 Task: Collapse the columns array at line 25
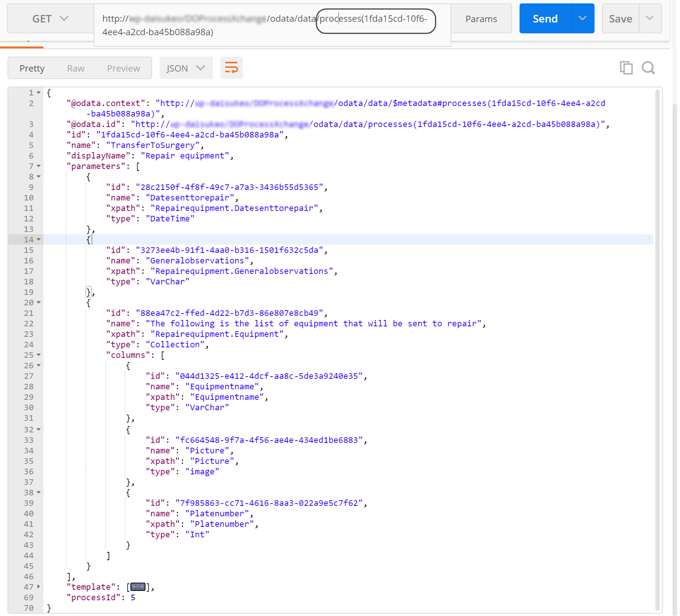click(39, 355)
